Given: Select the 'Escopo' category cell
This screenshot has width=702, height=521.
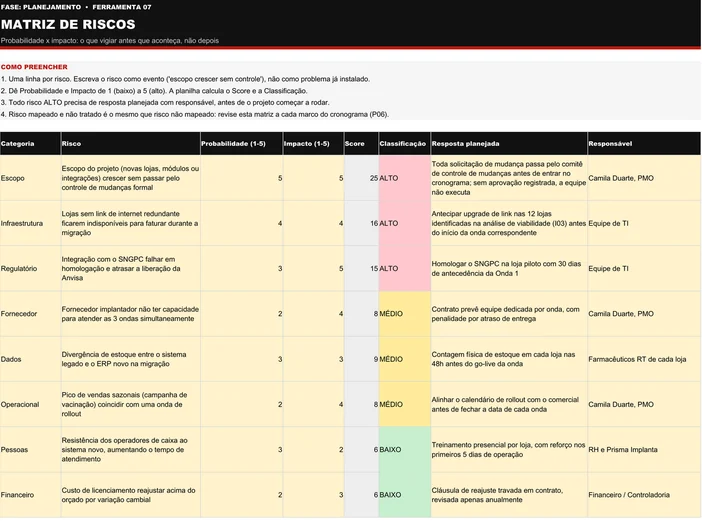Looking at the screenshot, I should point(30,178).
